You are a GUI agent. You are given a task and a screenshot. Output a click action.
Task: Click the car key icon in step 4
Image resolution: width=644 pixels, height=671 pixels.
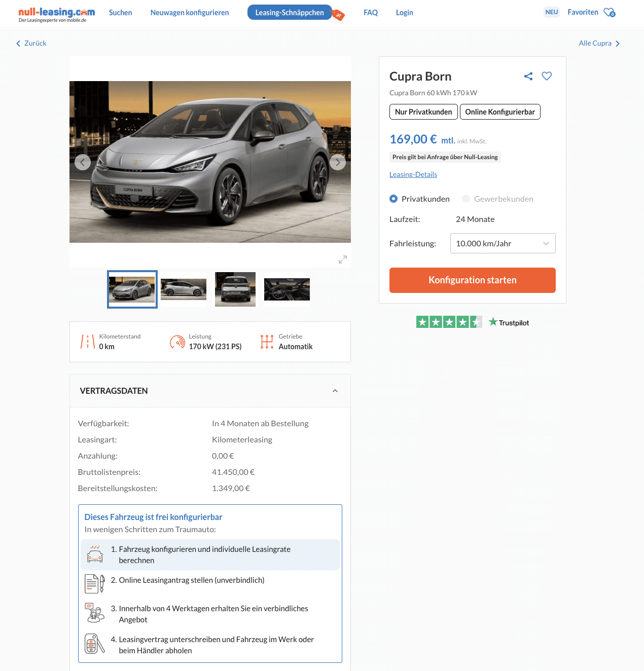95,644
